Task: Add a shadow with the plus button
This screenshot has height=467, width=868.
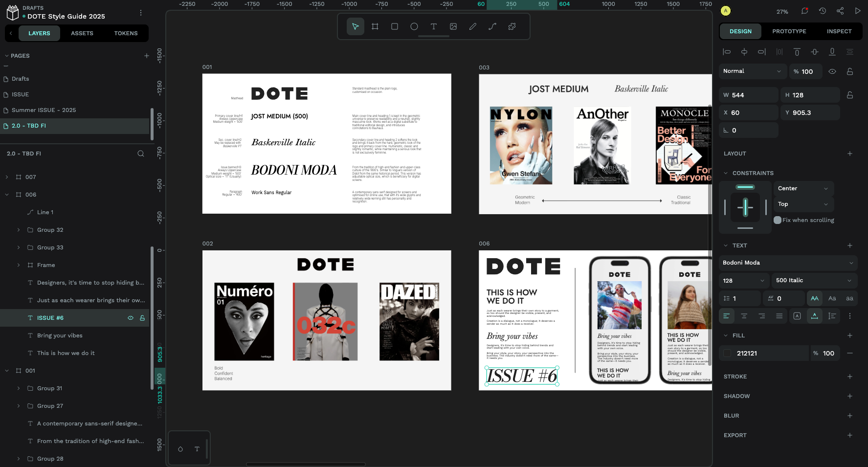Action: click(x=850, y=396)
